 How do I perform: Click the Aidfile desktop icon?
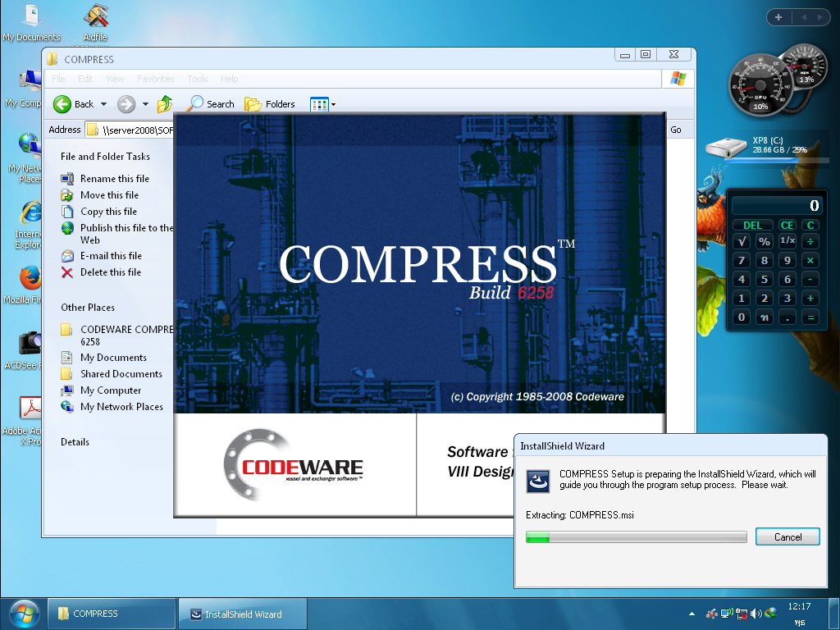coord(95,22)
